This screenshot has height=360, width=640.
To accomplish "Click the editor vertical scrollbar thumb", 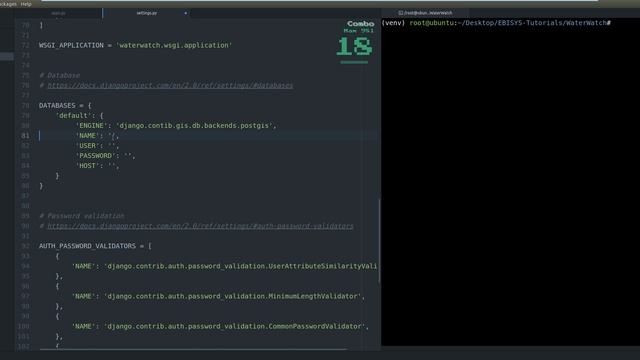I will tap(379, 240).
